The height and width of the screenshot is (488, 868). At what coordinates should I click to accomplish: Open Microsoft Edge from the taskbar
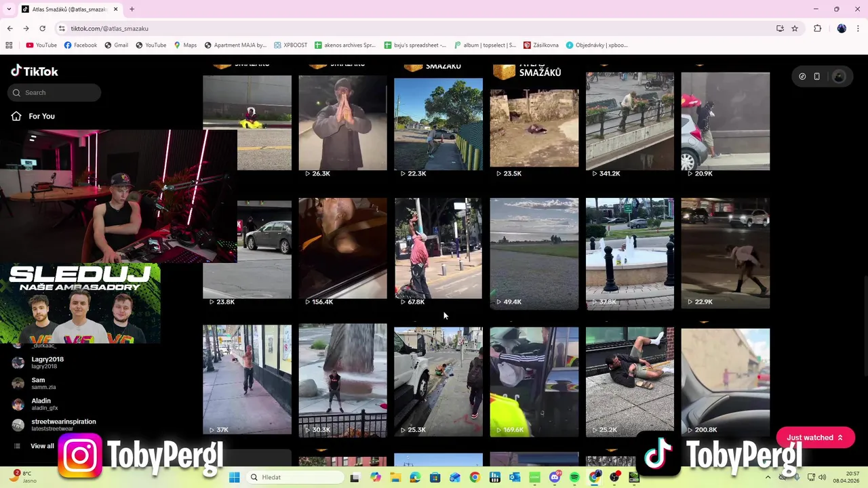(x=414, y=478)
